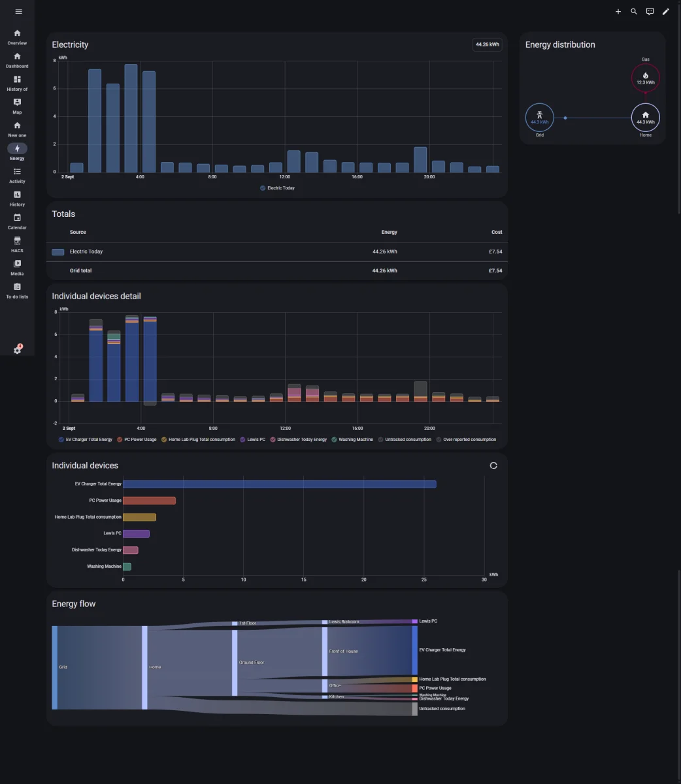Open Settings gear with notification badge

click(x=18, y=350)
